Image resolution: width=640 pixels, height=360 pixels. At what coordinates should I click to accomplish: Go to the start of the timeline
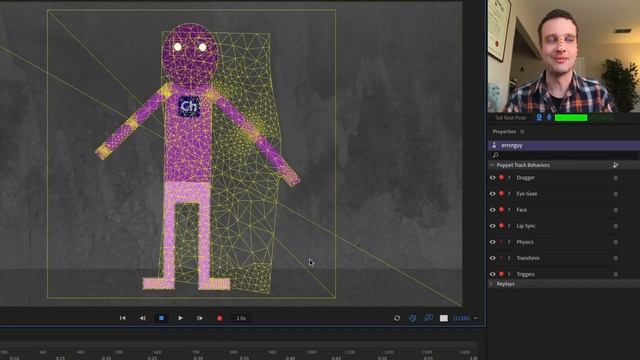pos(122,318)
